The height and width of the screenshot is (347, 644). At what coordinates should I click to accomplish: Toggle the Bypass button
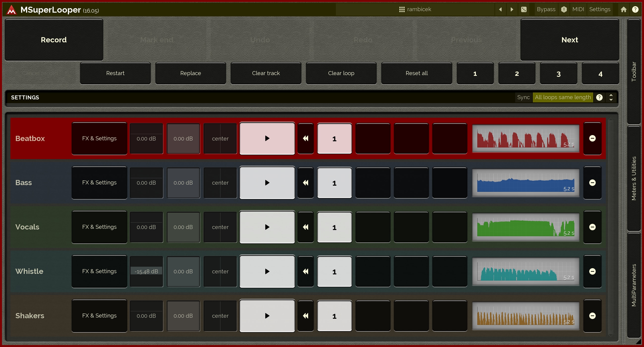546,9
